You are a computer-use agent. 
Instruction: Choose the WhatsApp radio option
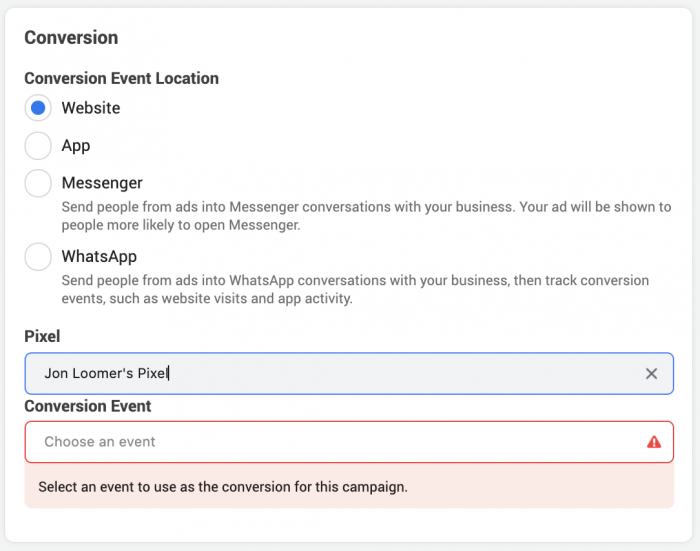coord(38,257)
